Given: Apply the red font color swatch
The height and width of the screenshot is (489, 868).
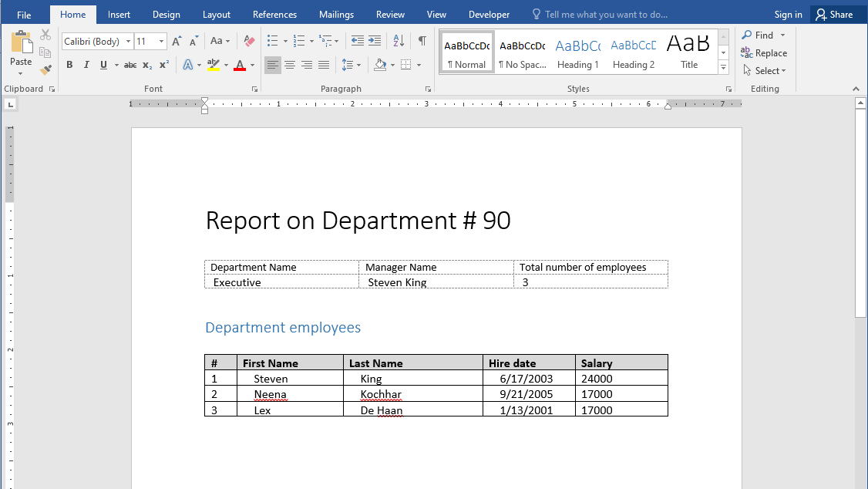Looking at the screenshot, I should click(239, 66).
